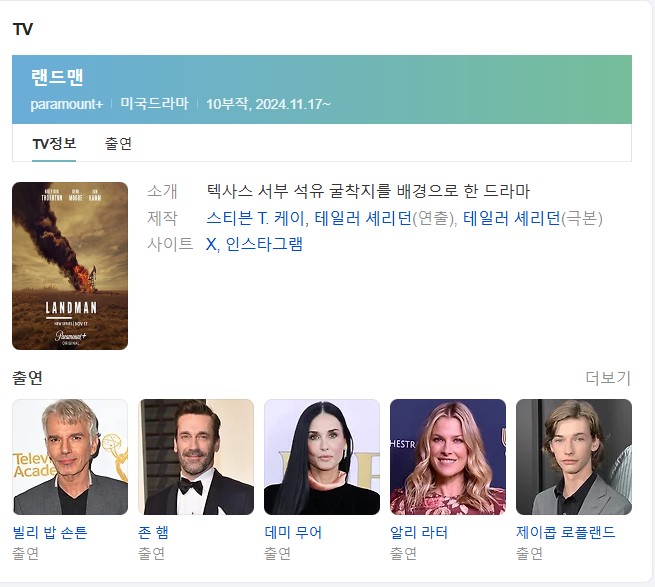The height and width of the screenshot is (587, 655).
Task: Click the 제이콥 로플랜드 name link
Action: click(x=566, y=533)
